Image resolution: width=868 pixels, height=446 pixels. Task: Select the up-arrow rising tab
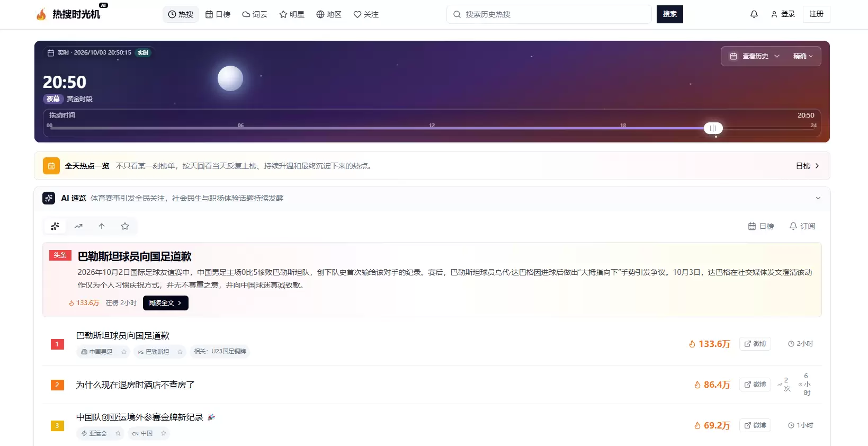102,226
